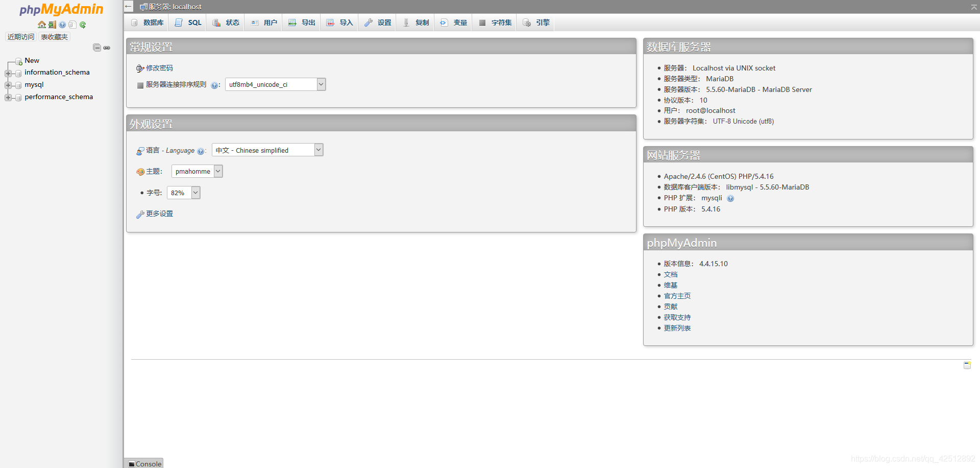Open the 用户 tab
Screen dimensions: 980x468
264,22
